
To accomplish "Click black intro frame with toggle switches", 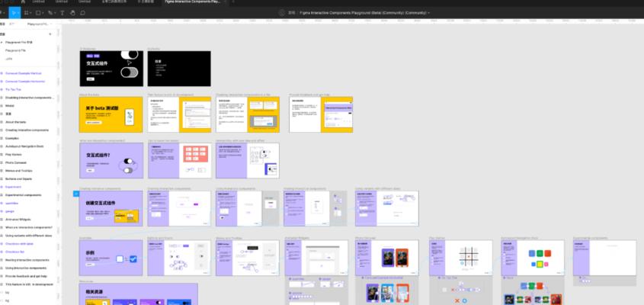I will [x=111, y=69].
